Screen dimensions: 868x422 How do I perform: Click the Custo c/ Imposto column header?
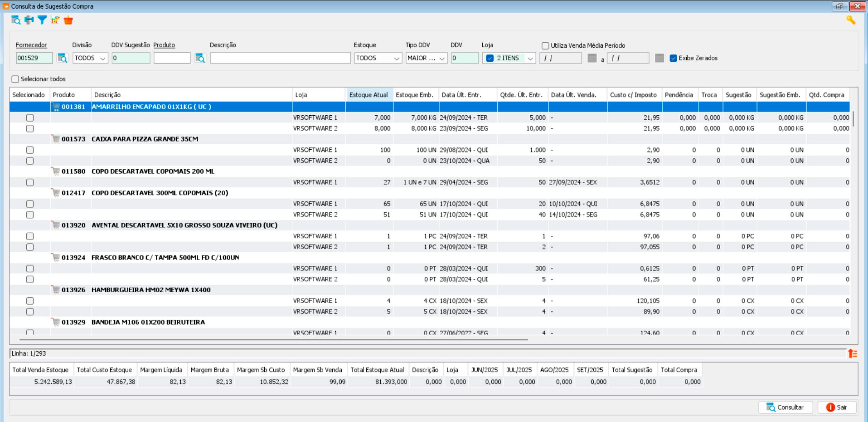633,95
